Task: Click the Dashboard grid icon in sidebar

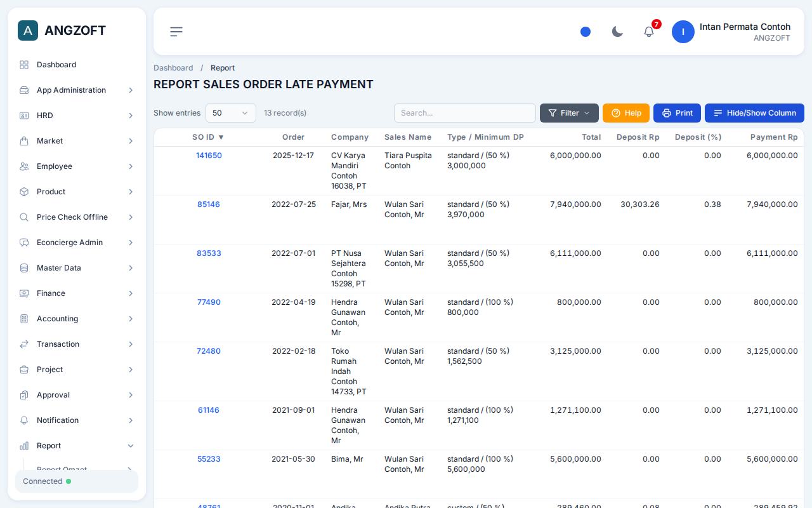Action: click(24, 65)
